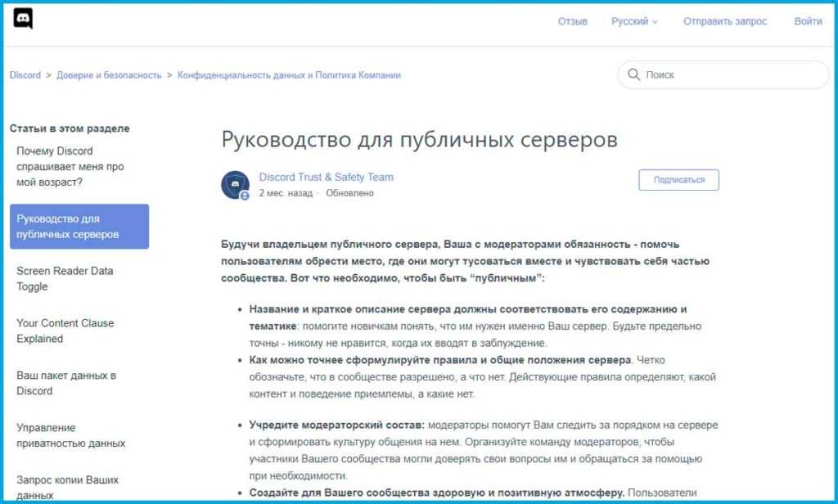This screenshot has height=504, width=838.
Task: Open the Русский language dropdown
Action: coord(634,21)
